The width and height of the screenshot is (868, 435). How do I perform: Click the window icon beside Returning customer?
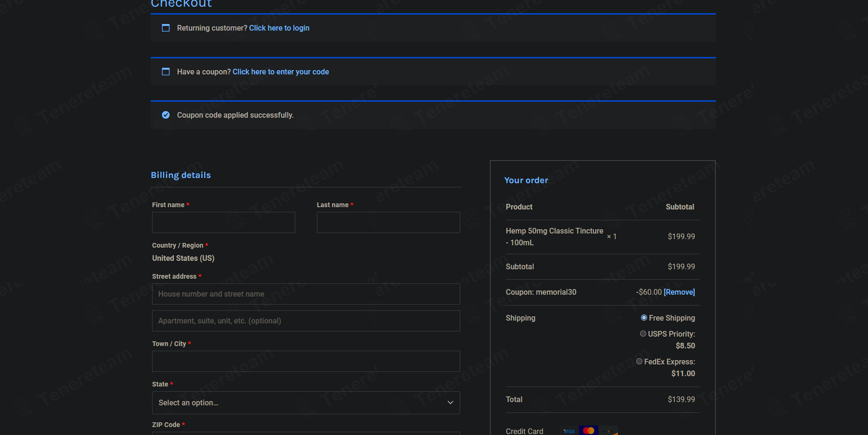point(166,28)
